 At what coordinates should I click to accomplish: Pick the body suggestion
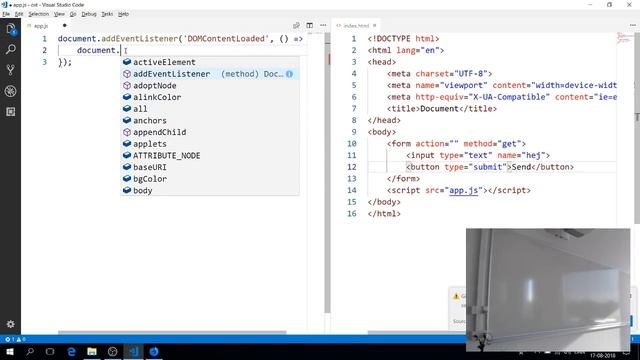coord(210,191)
